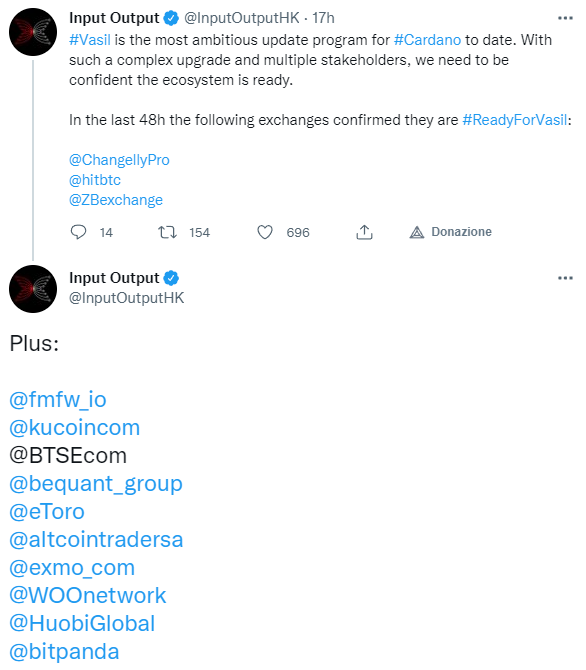The height and width of the screenshot is (670, 586).
Task: Open three-dot menu of first tweet
Action: (x=565, y=18)
